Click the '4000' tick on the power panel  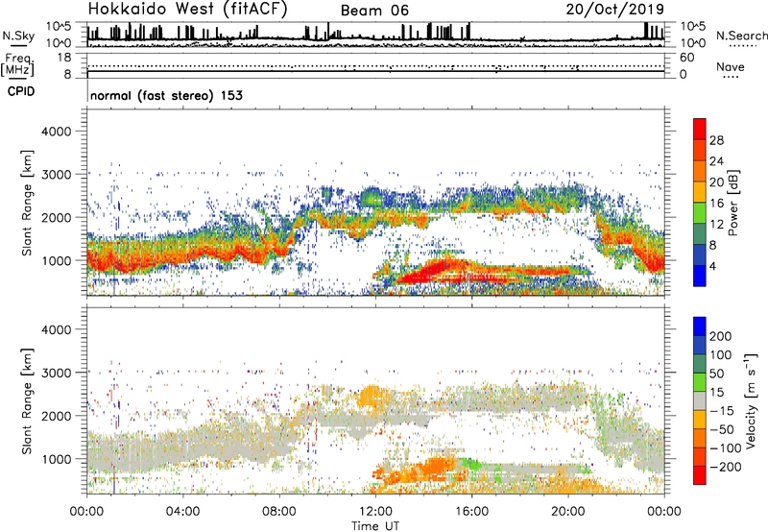tap(56, 132)
